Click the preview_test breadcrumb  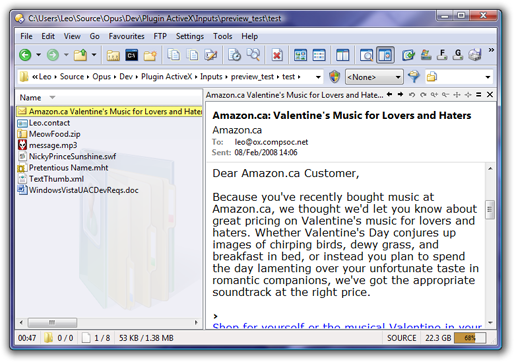[252, 77]
